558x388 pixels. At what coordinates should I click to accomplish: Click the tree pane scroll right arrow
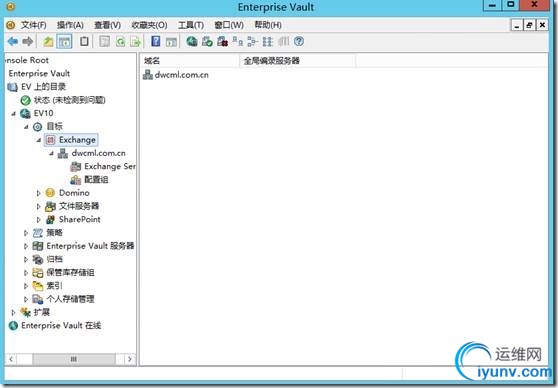[x=130, y=359]
